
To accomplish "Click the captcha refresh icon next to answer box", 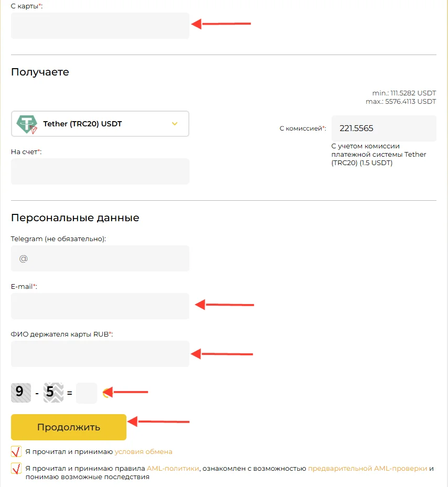I will click(x=106, y=393).
